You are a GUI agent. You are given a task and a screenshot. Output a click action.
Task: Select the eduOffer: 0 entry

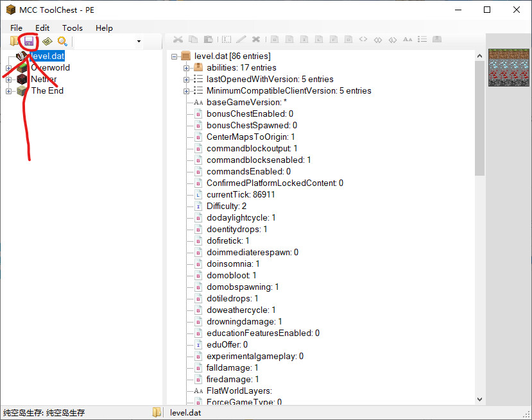pyautogui.click(x=227, y=344)
